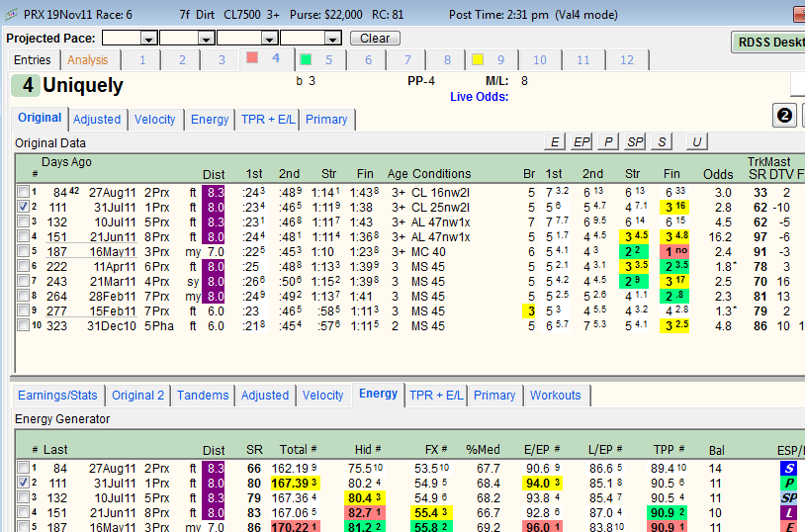Check the 10Jul11 row in Original Data

tap(23, 222)
